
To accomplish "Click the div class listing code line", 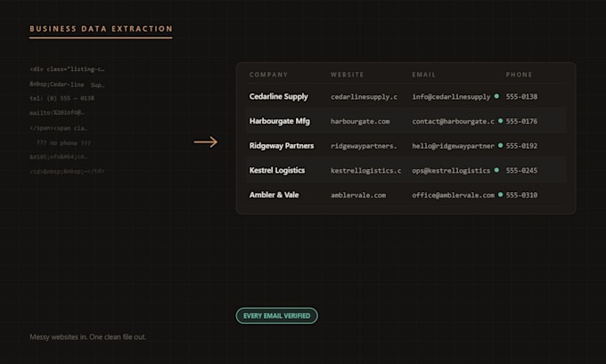I will pyautogui.click(x=67, y=69).
